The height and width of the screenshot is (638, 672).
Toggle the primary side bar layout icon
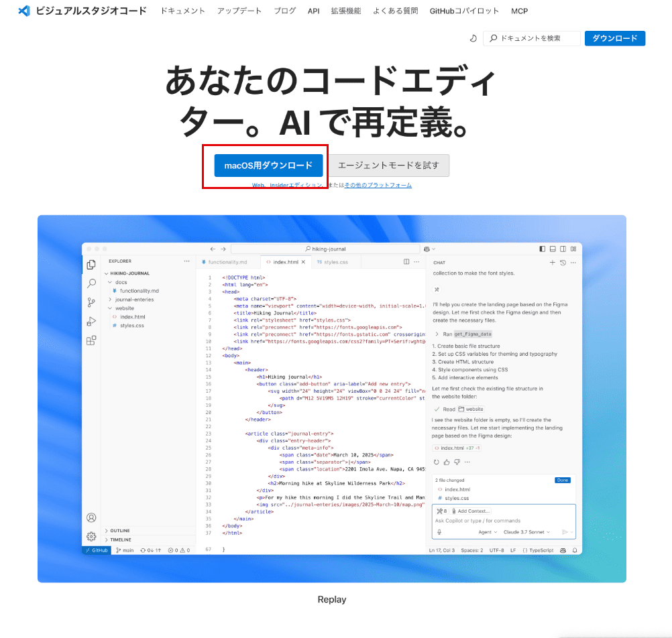[543, 249]
